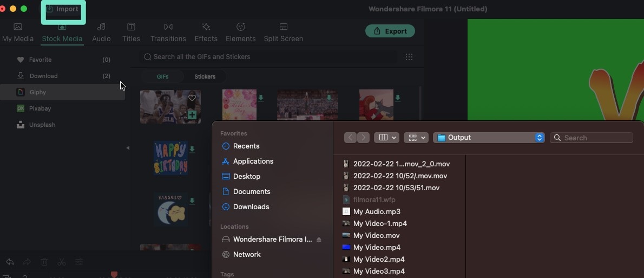Open the Download category in sidebar
This screenshot has width=644, height=278.
(x=63, y=76)
